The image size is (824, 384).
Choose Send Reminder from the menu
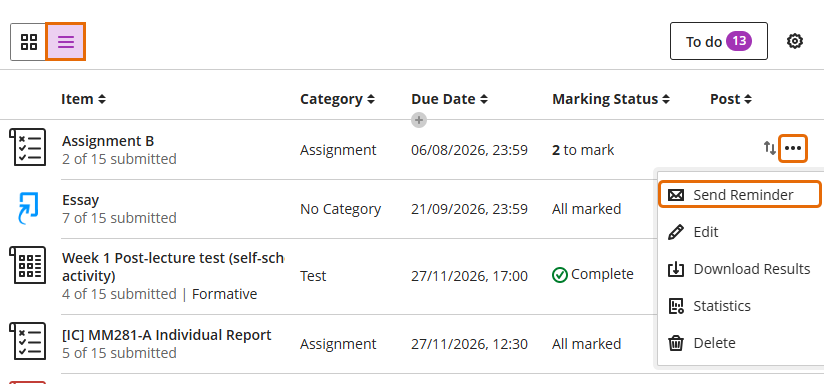tap(739, 195)
